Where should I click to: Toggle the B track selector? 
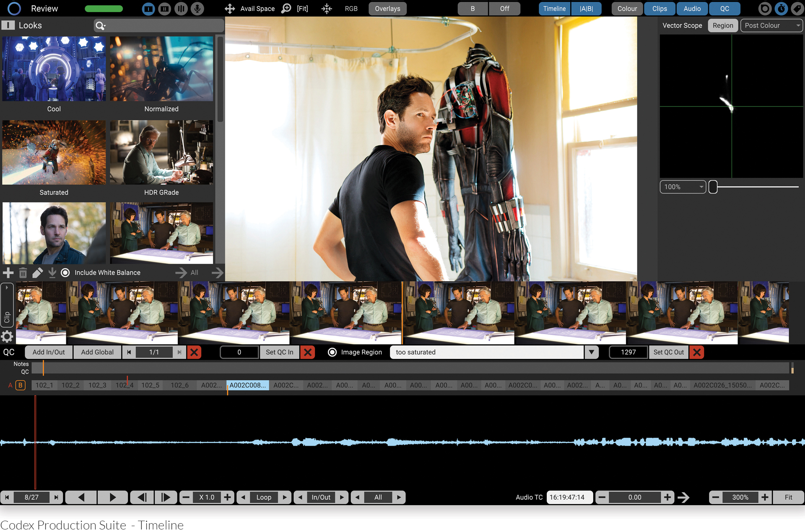point(20,385)
